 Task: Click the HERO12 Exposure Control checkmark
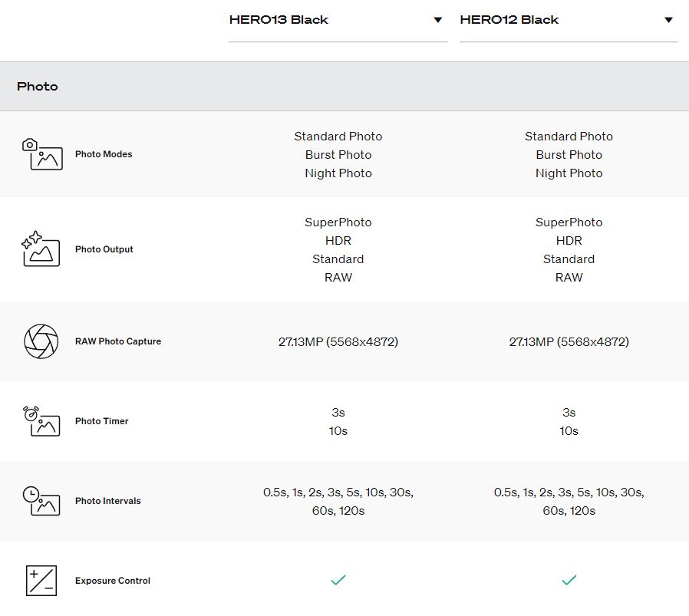569,581
